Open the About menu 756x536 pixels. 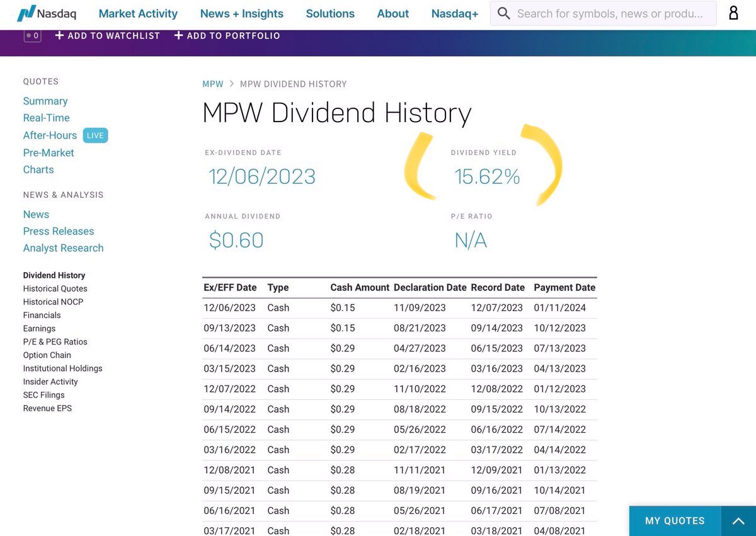tap(393, 13)
